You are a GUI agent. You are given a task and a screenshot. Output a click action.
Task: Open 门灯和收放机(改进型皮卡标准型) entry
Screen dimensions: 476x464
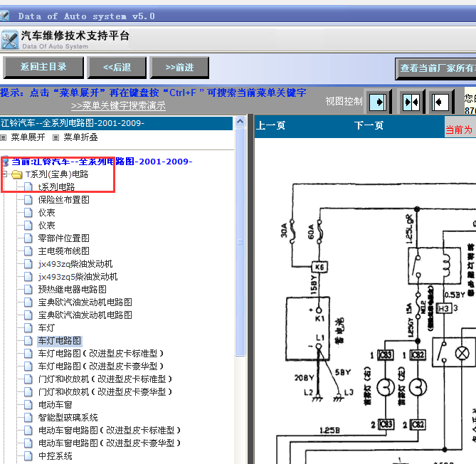point(105,379)
